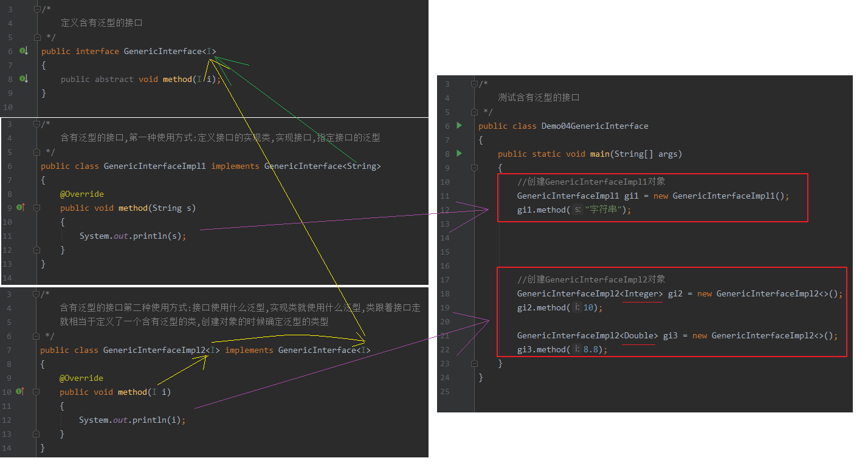868x475 pixels.
Task: Click implemented-method gutter icon beside abstract method(I i)
Action: point(24,79)
